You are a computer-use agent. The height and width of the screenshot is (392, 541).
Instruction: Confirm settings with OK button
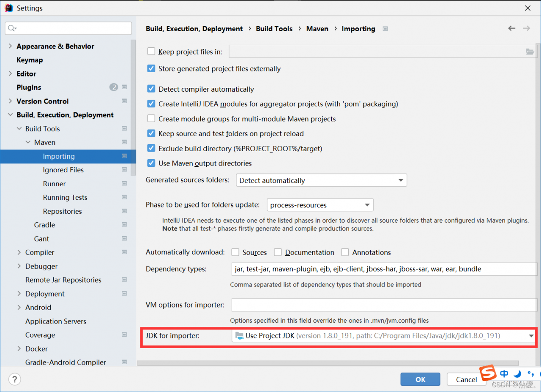[420, 379]
